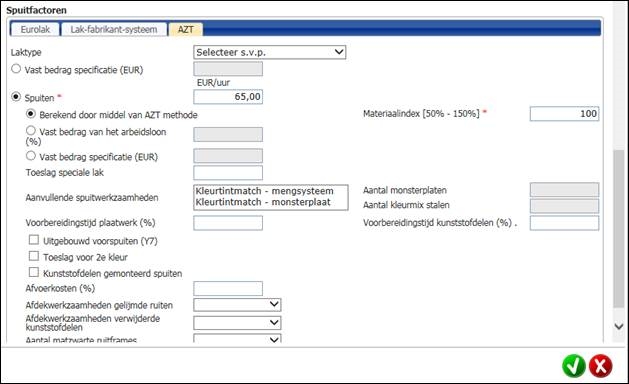Confirm with the green checkmark icon
This screenshot has width=629, height=384.
pyautogui.click(x=574, y=366)
